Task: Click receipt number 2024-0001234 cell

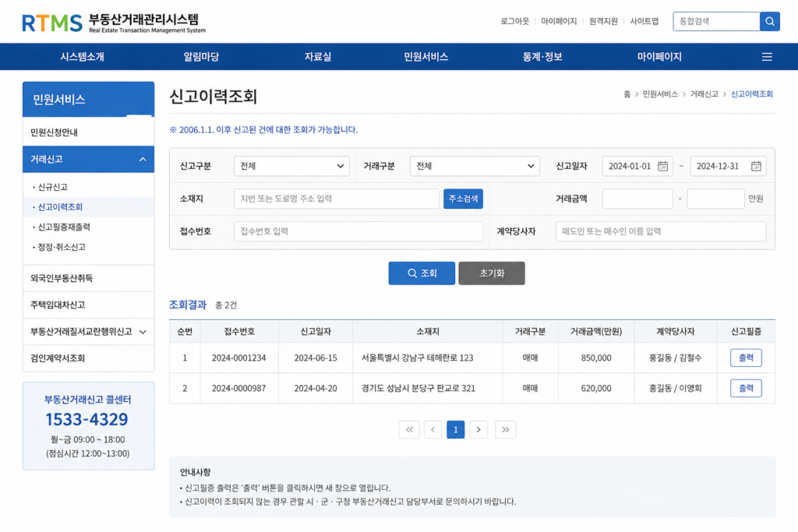Action: click(238, 358)
